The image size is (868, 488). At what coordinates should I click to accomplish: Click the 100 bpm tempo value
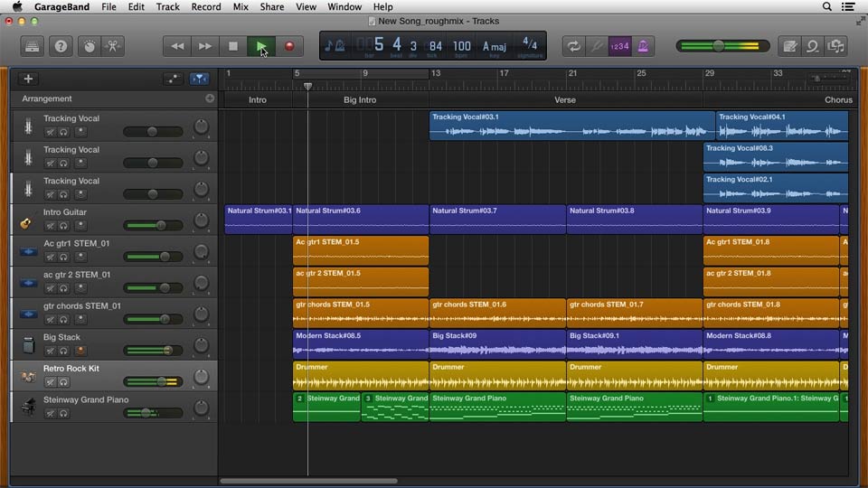pyautogui.click(x=461, y=46)
